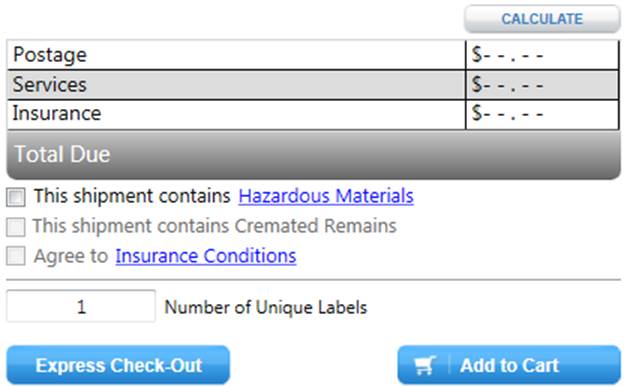Click the Insurance dollar amount cell
Screen dimensions: 627x387
(542, 115)
